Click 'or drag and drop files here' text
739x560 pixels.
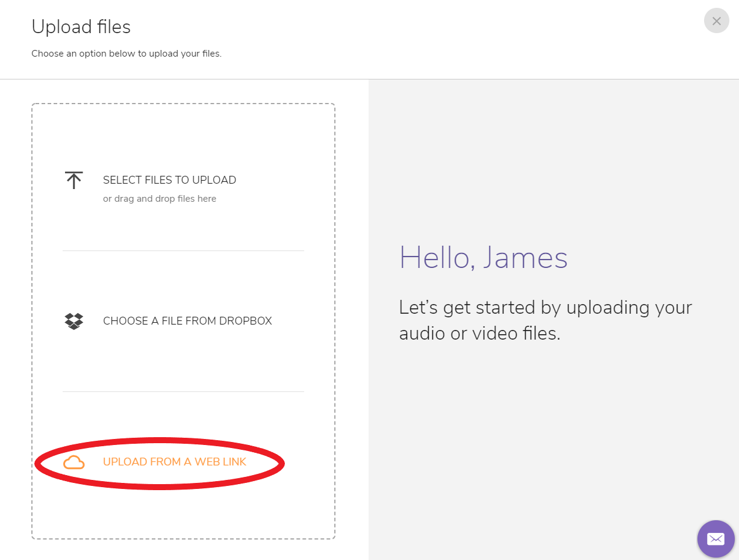(x=160, y=199)
